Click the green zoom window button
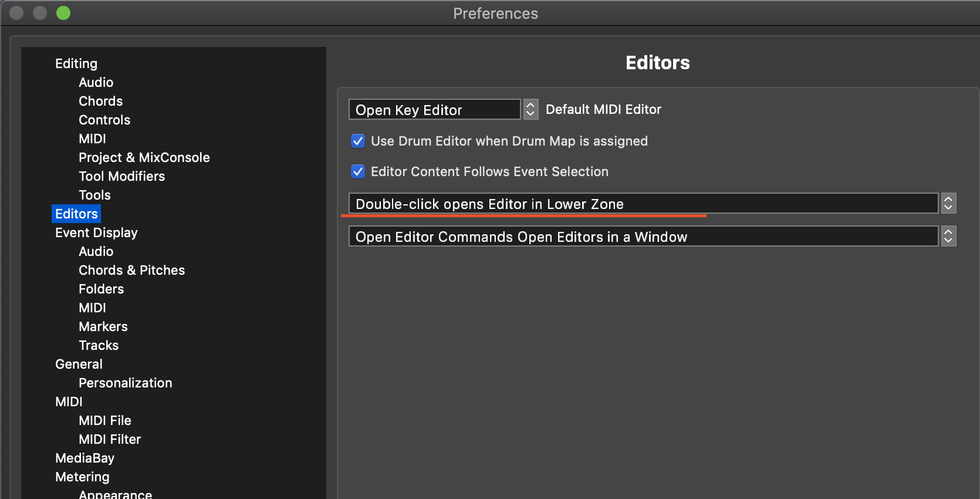This screenshot has height=499, width=980. [63, 13]
